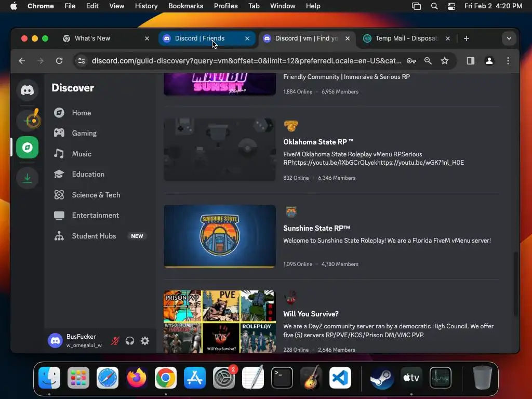Go back to previous page
This screenshot has width=532, height=399.
click(22, 61)
